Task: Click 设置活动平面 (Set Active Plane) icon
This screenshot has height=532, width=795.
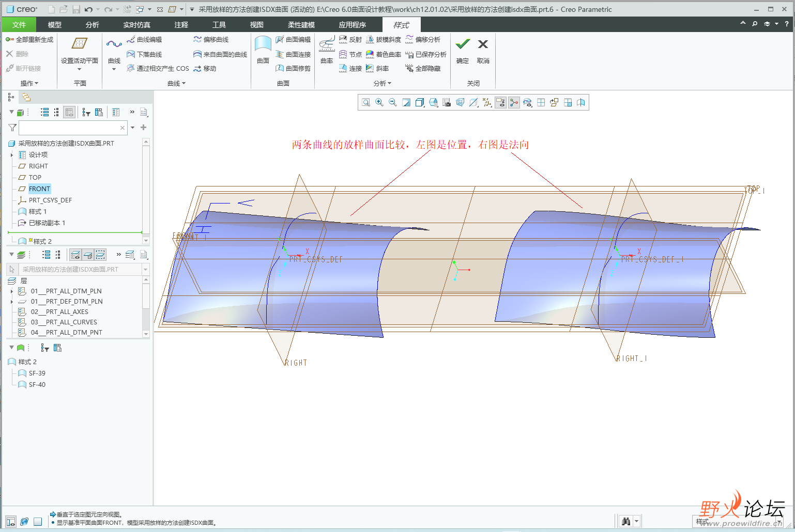Action: [x=80, y=44]
